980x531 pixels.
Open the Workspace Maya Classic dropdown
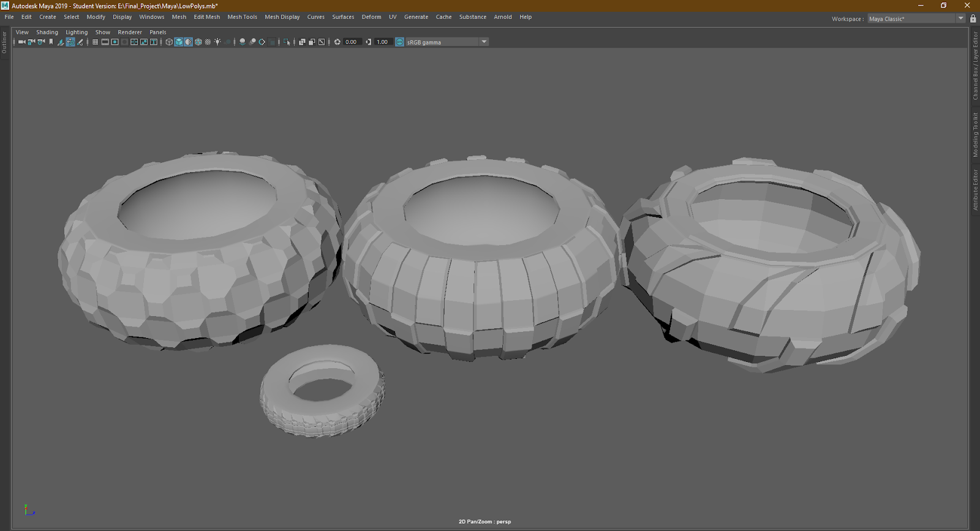tap(960, 19)
